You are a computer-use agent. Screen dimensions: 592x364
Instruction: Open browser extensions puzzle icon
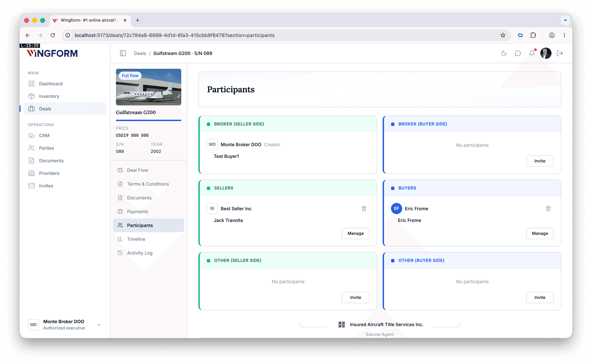pyautogui.click(x=533, y=35)
